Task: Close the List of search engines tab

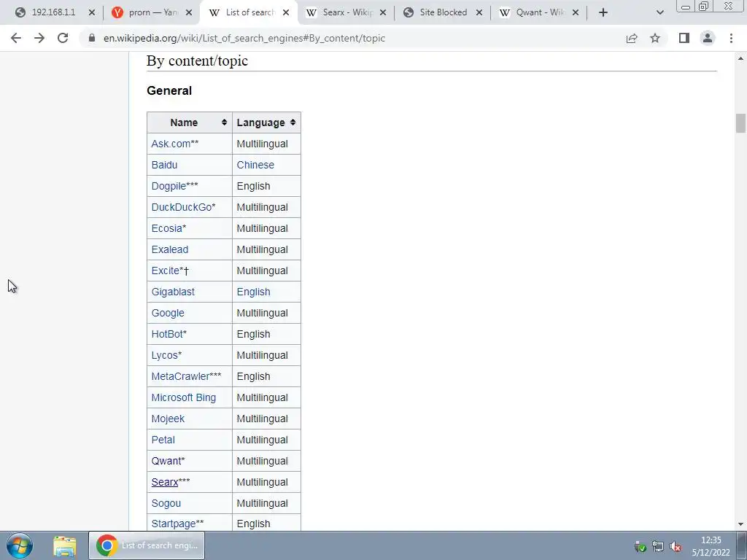Action: coord(286,12)
